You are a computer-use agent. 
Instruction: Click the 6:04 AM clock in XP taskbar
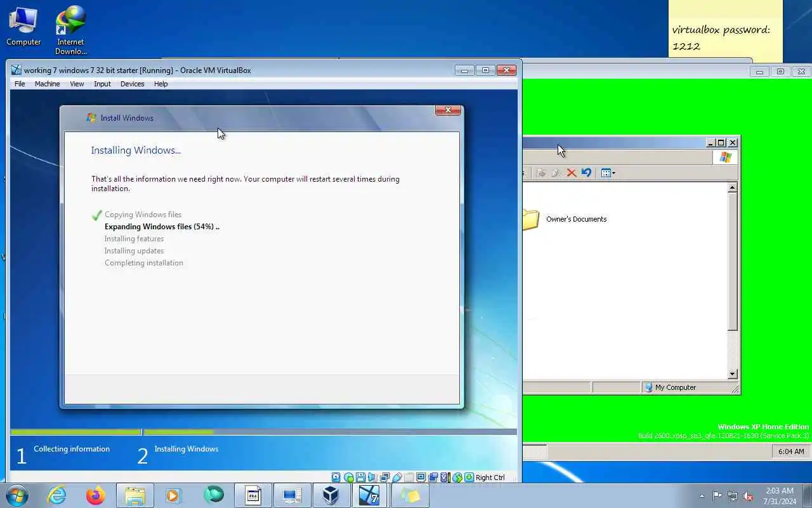[x=790, y=451]
